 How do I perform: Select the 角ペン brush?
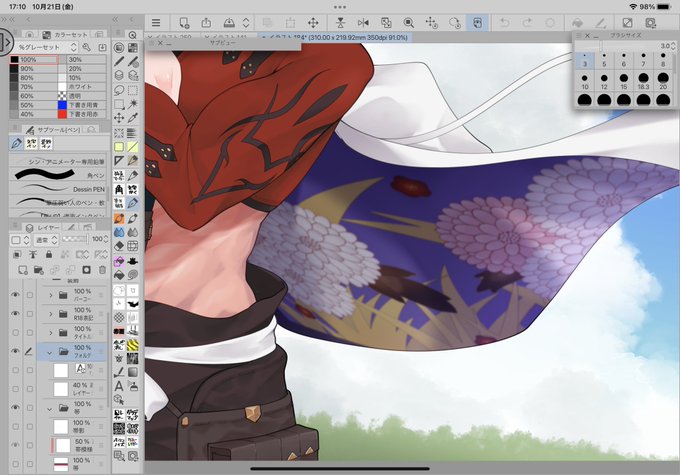(x=59, y=175)
